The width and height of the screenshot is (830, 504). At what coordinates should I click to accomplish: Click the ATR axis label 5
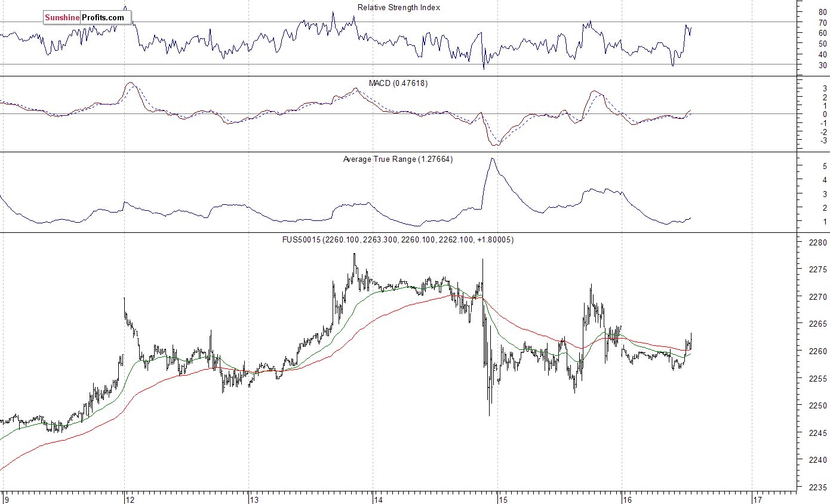click(x=825, y=165)
